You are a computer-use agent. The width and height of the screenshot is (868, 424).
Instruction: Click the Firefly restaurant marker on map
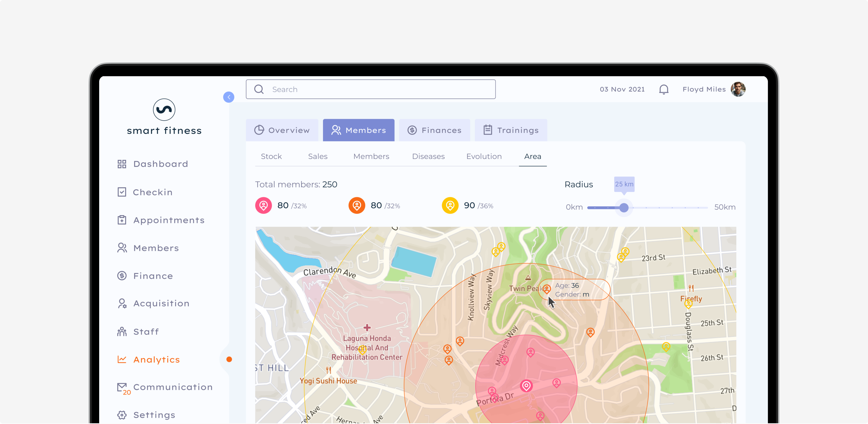[x=691, y=288]
